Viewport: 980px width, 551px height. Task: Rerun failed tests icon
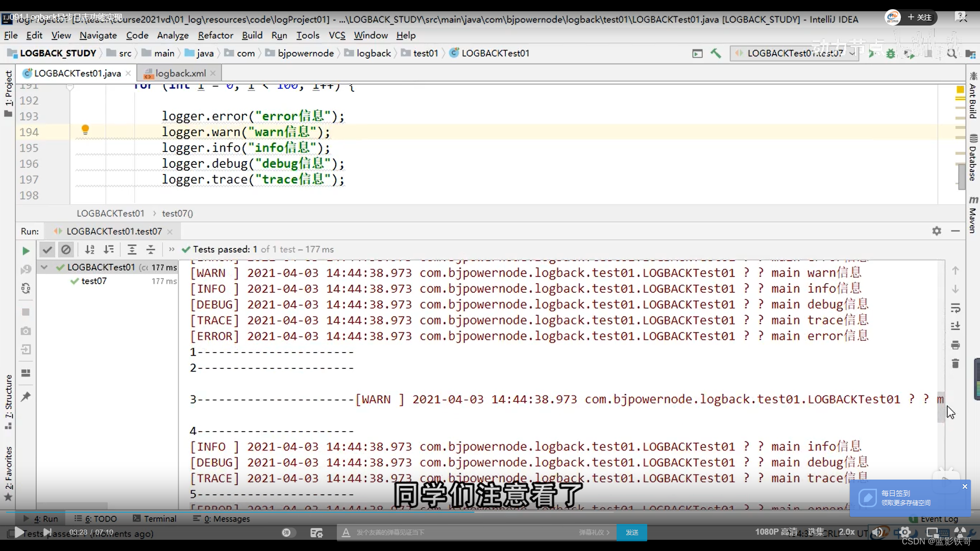click(26, 269)
